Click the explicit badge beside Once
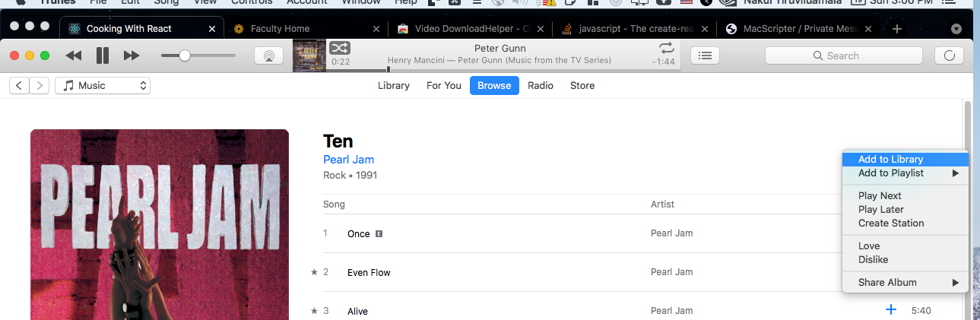The image size is (980, 320). click(379, 233)
